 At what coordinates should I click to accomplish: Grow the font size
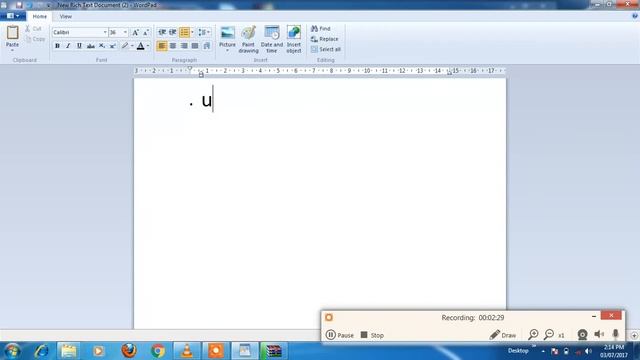click(135, 32)
